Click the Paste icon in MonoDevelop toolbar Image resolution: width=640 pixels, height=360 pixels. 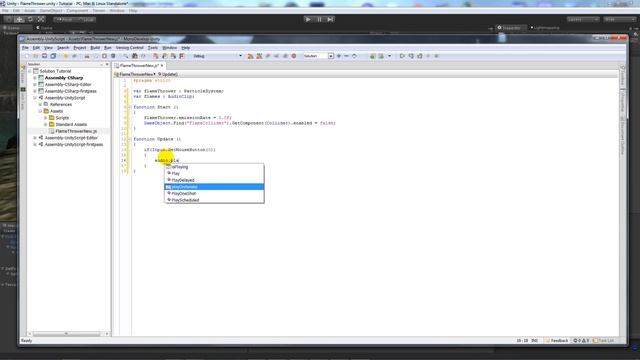104,56
